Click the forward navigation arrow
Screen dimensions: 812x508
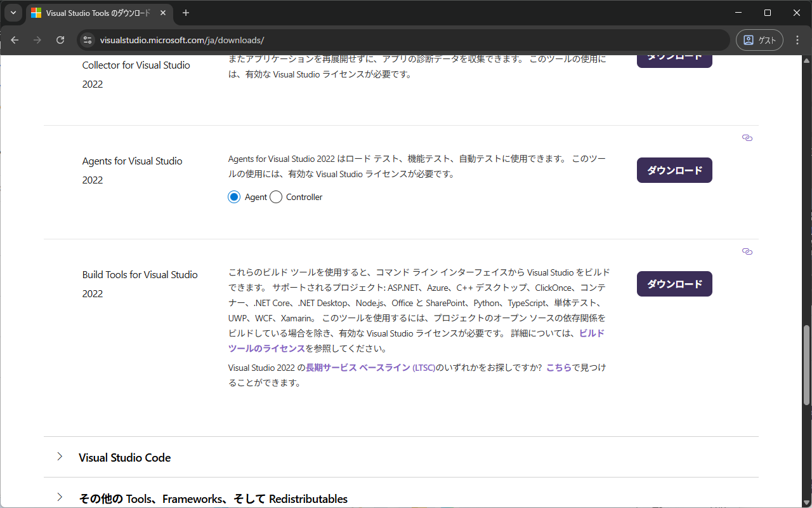37,39
